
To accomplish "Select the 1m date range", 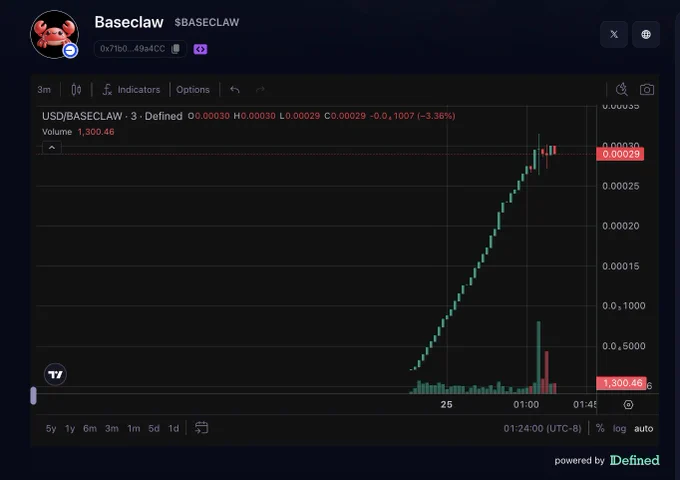I will tap(134, 428).
